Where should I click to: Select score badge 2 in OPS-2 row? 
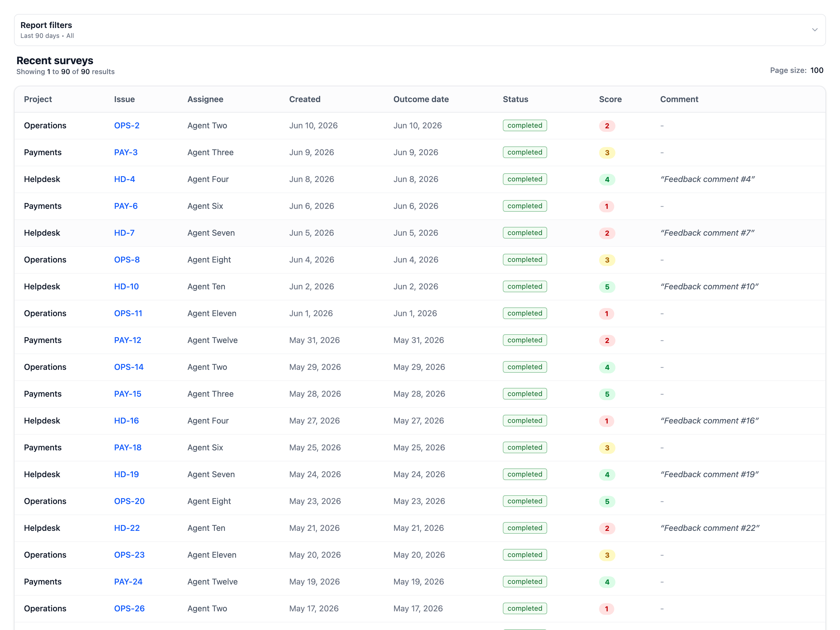tap(607, 126)
